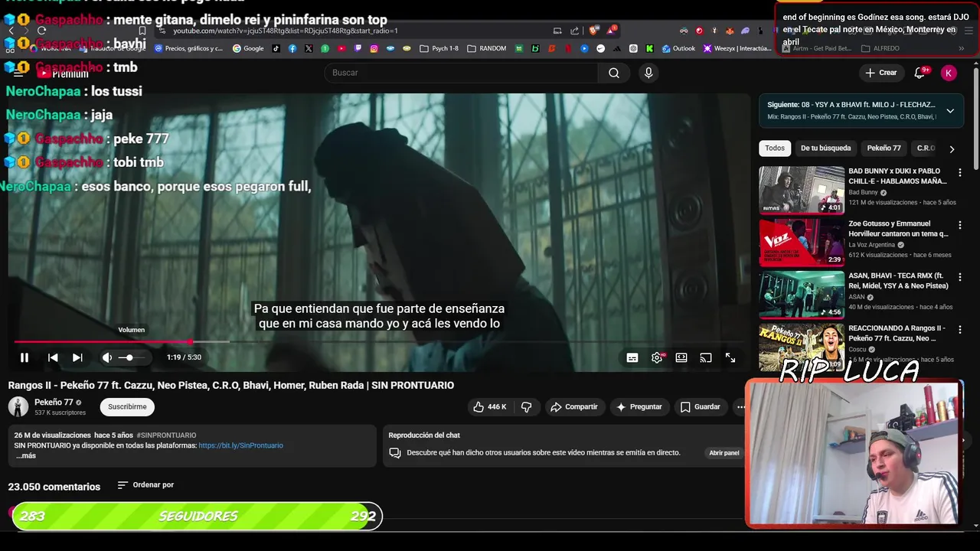Open the X bookmark icon
980x551 pixels.
(309, 48)
